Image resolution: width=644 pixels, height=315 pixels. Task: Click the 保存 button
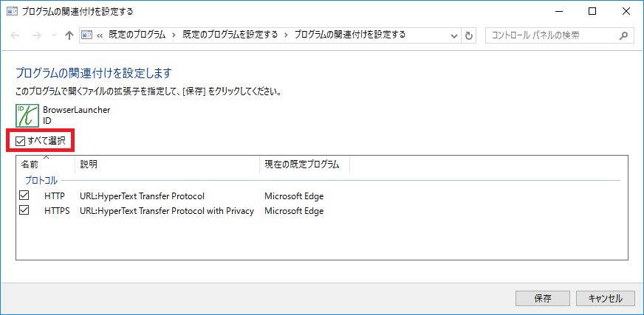(x=543, y=298)
